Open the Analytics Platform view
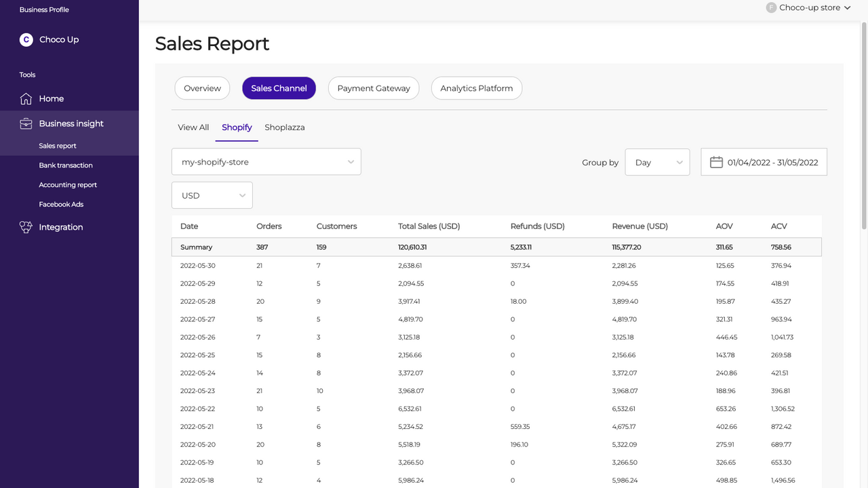 (476, 88)
